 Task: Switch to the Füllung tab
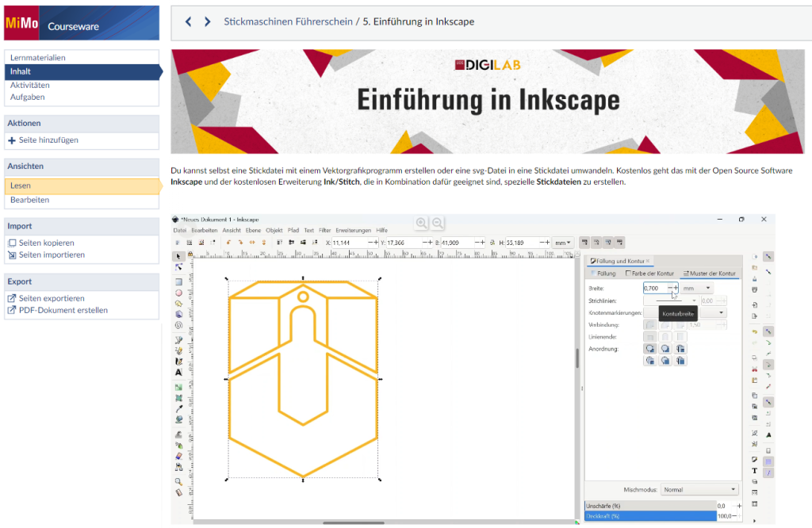tap(603, 274)
